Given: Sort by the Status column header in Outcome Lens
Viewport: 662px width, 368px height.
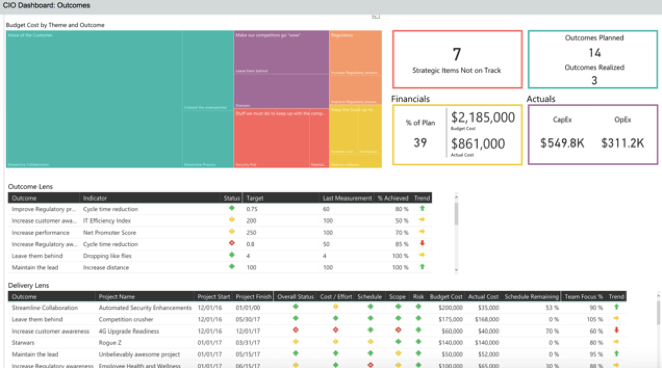Looking at the screenshot, I should 231,198.
